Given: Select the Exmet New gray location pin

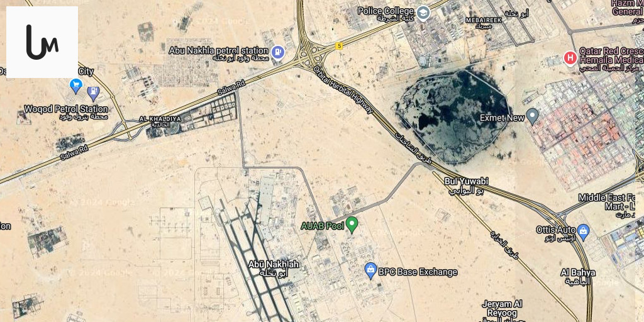Looking at the screenshot, I should tap(532, 117).
